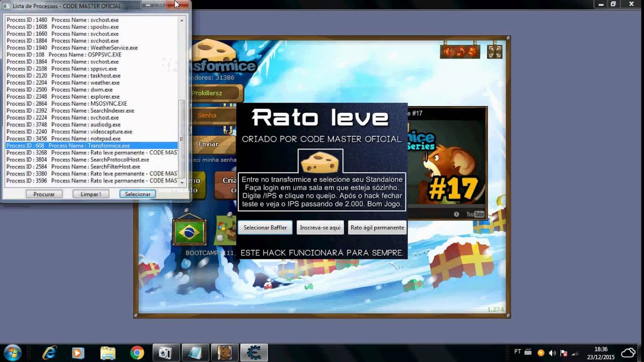Open the weather cloud icon in taskbar
Screen dimensions: 644x362
pos(628,352)
